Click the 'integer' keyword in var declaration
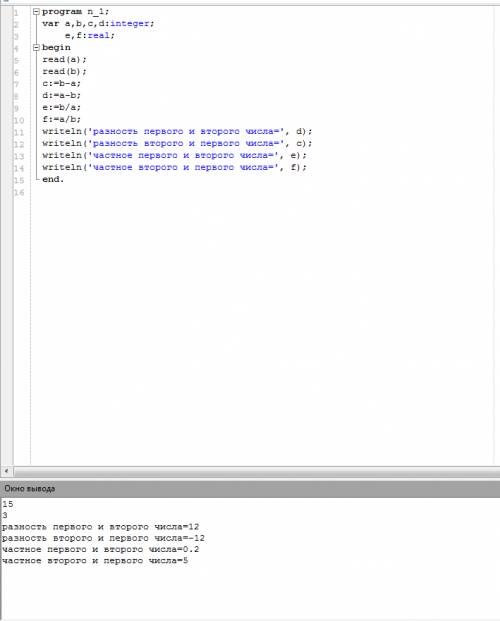 [130, 23]
